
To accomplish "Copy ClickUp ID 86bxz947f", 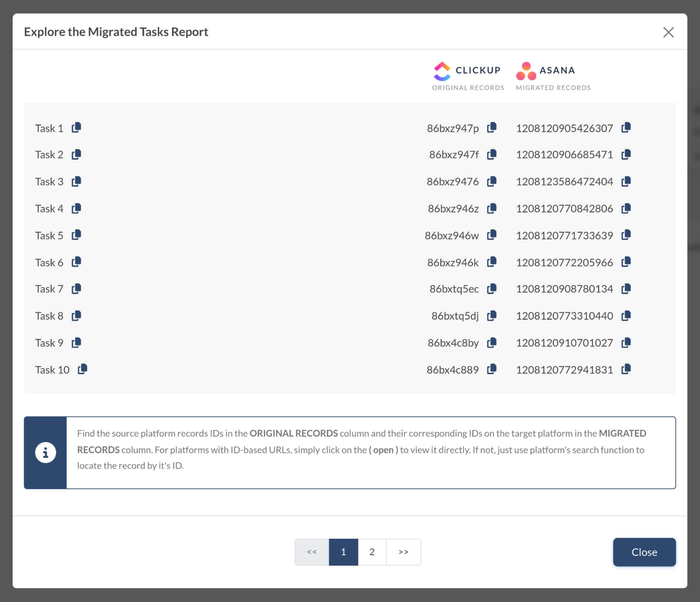I will 492,154.
